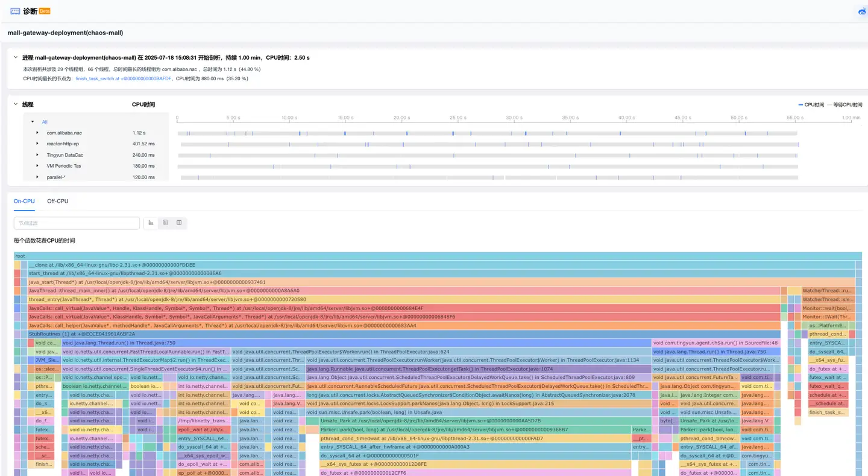Click the Beta badge next to 诊断
The height and width of the screenshot is (476, 868).
click(x=45, y=11)
